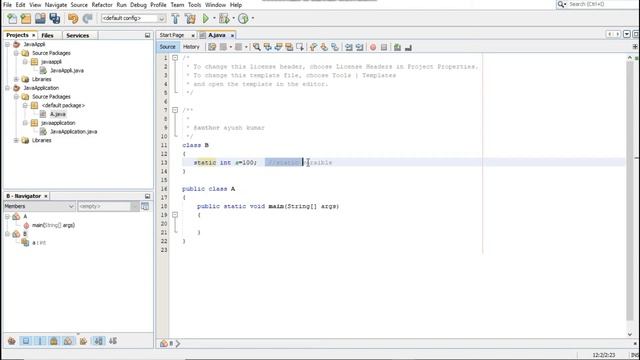This screenshot has width=640, height=360.
Task: Click the New Project toolbar icon
Action: coord(26,18)
